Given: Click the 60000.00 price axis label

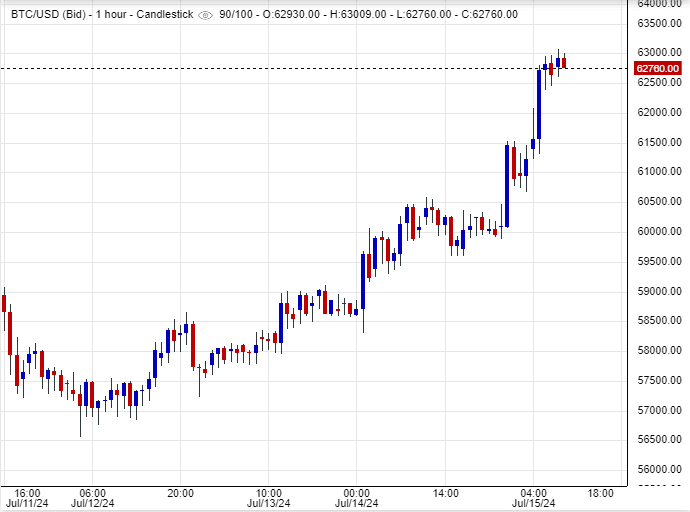Looking at the screenshot, I should [661, 231].
